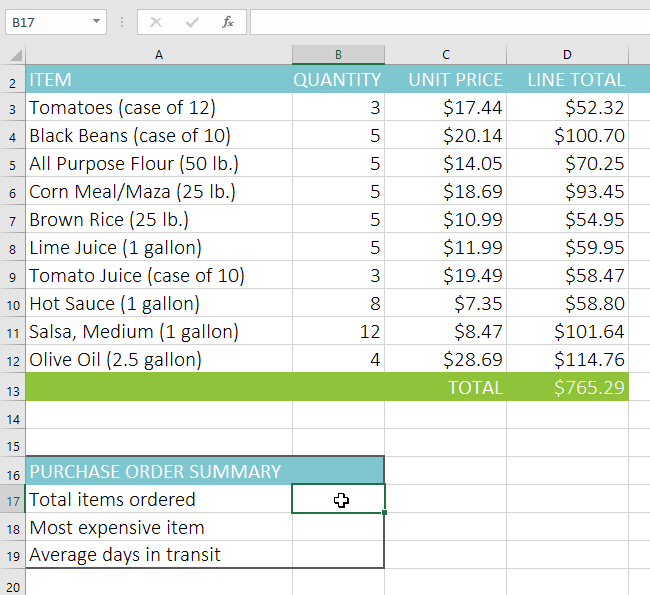This screenshot has height=595, width=650.
Task: Select the blank cell beside Average days in transit
Action: pyautogui.click(x=338, y=555)
